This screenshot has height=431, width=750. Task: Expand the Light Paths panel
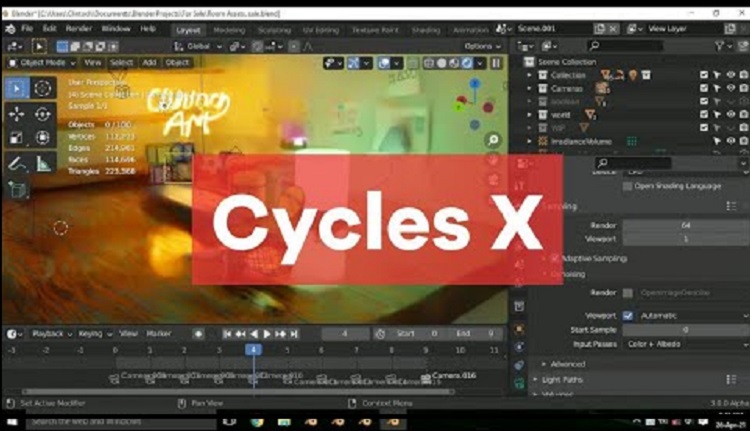pos(563,380)
